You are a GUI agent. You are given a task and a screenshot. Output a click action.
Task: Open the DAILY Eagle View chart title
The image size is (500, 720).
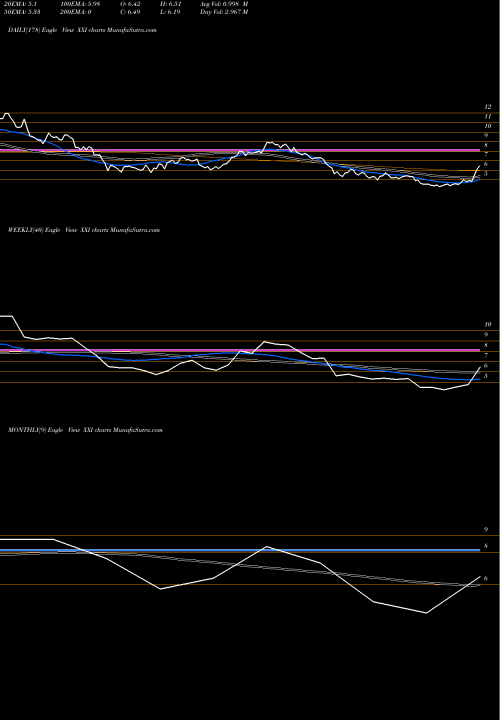coord(82,30)
